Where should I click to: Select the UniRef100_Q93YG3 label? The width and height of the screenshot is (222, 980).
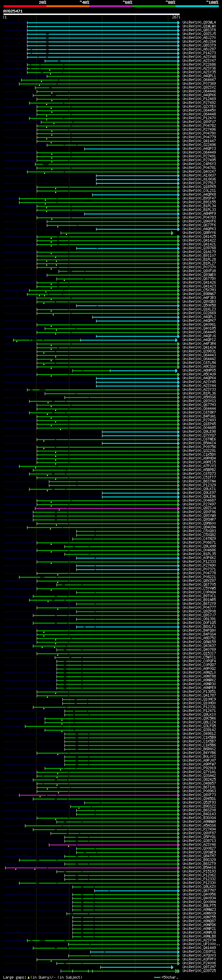click(199, 401)
